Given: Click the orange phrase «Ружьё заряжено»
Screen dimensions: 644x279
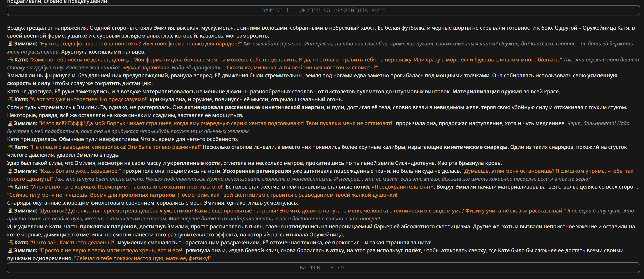Looking at the screenshot, I should 146,68.
